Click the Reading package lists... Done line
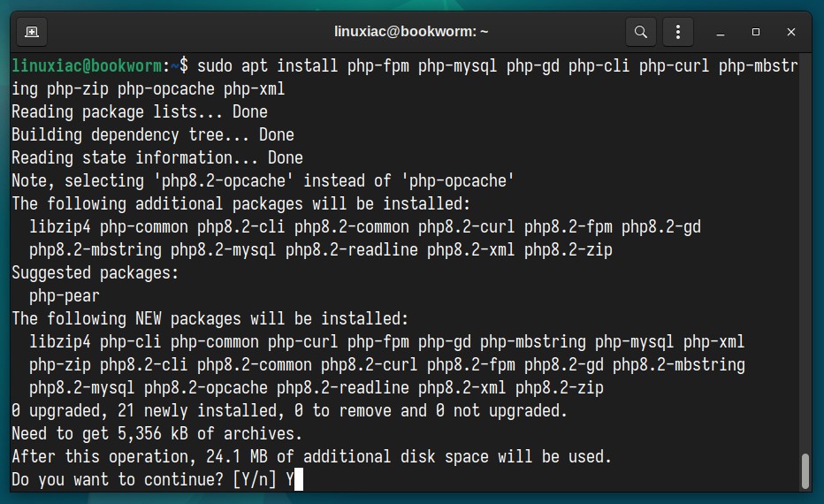The height and width of the screenshot is (504, 824). click(140, 112)
